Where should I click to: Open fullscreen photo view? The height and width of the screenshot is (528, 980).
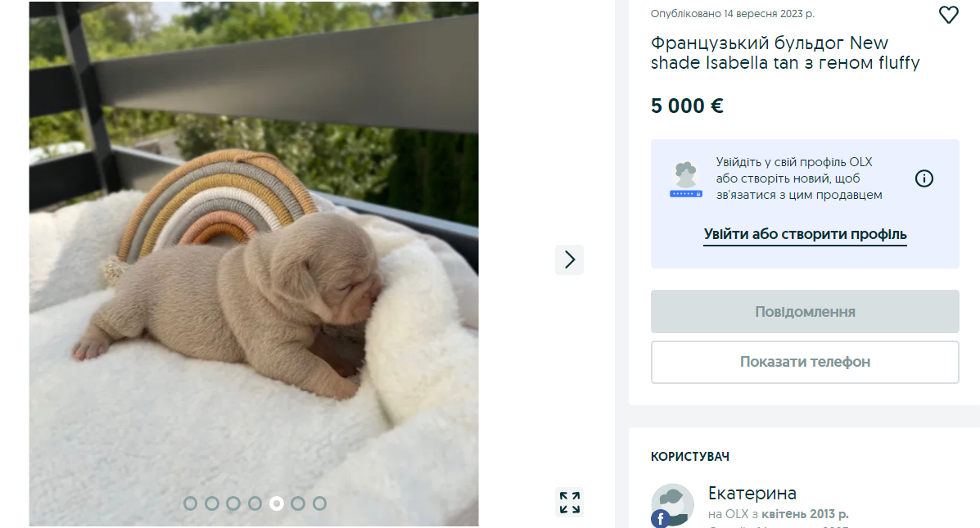[x=569, y=502]
